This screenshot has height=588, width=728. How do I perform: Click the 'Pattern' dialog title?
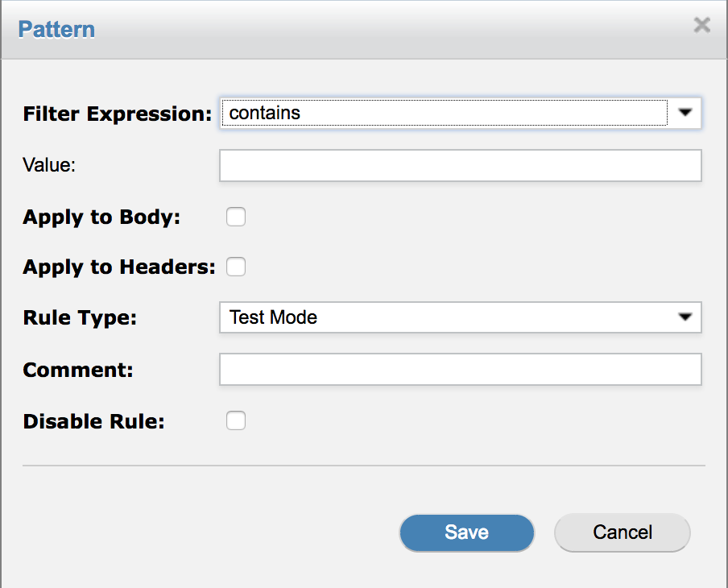[56, 30]
